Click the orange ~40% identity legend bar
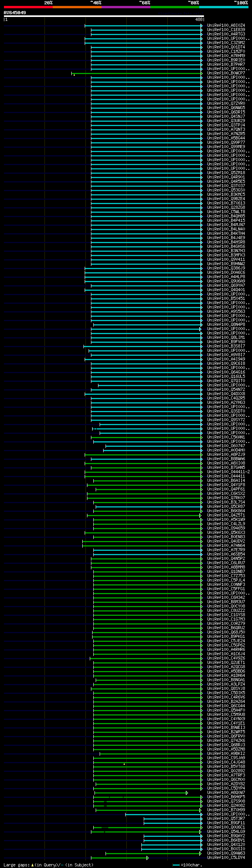 click(77, 7)
